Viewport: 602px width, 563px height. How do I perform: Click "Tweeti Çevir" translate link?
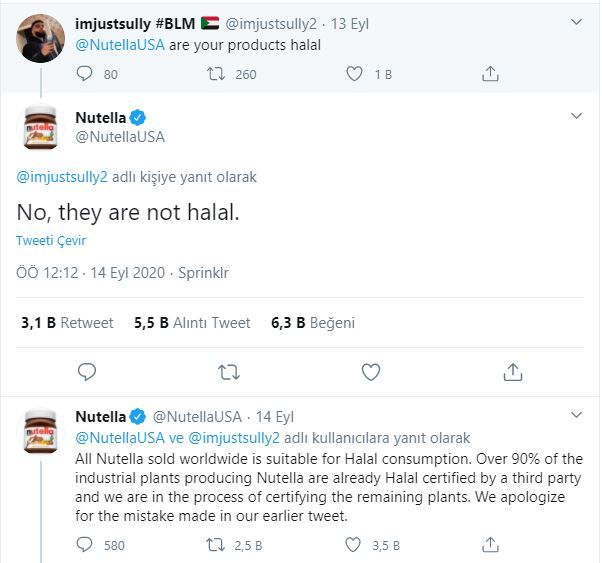[x=51, y=241]
